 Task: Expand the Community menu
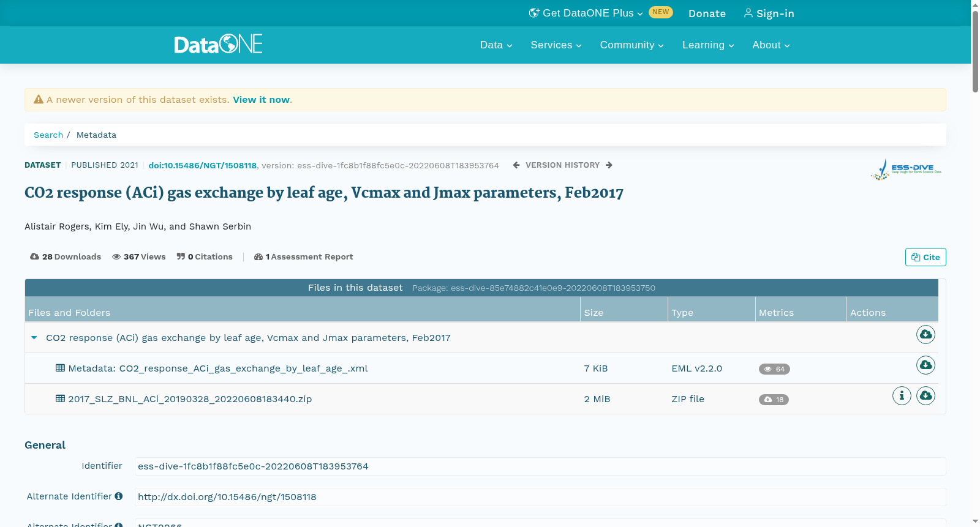631,45
